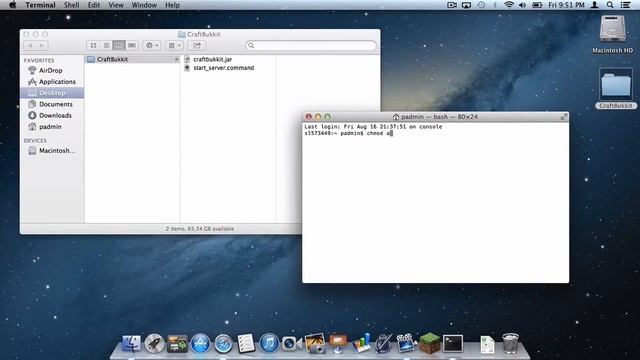Open Finder from the Dock

pos(131,344)
